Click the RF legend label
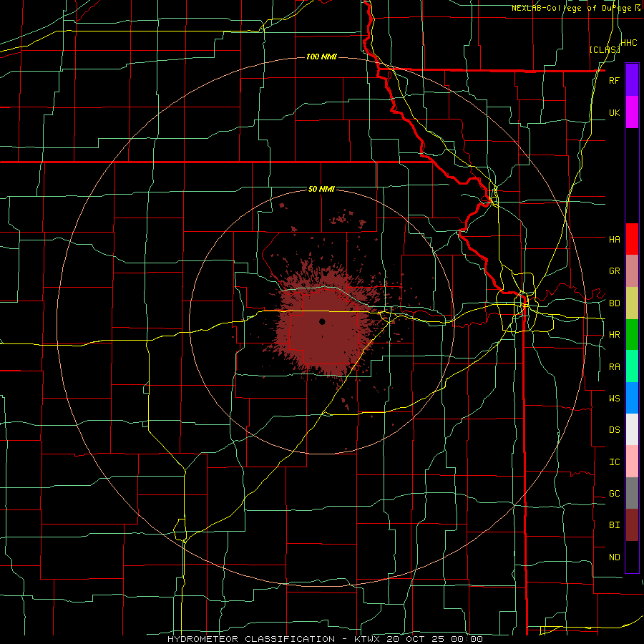The image size is (644, 644). (614, 80)
